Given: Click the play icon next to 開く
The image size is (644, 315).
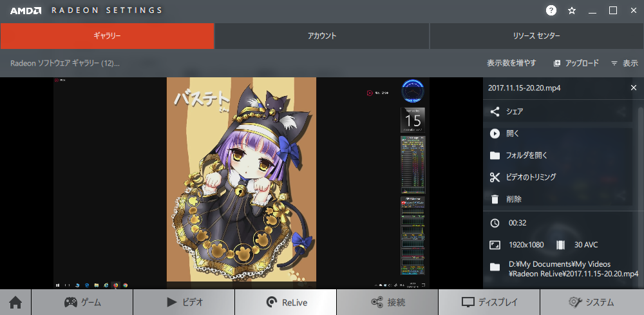Looking at the screenshot, I should point(495,133).
